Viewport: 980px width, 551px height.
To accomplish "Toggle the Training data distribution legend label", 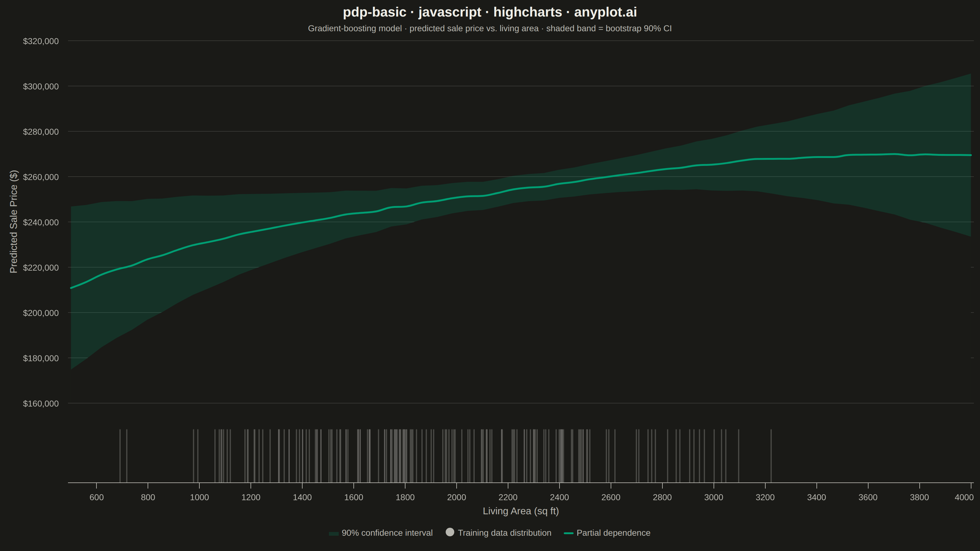I will click(504, 533).
